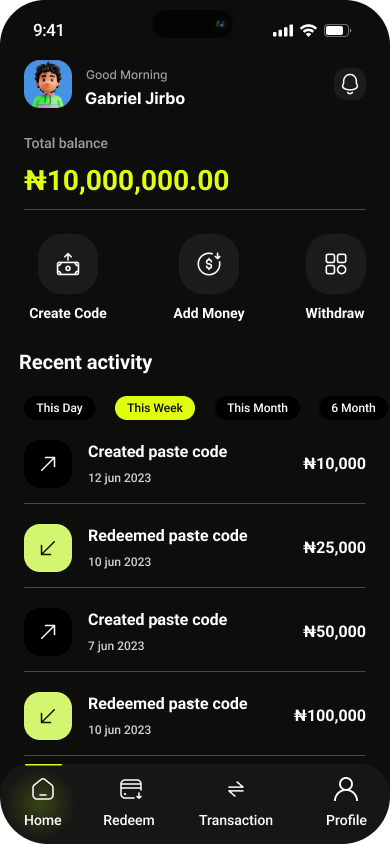Choose the 6 Month filter chip
The width and height of the screenshot is (390, 844).
click(353, 408)
